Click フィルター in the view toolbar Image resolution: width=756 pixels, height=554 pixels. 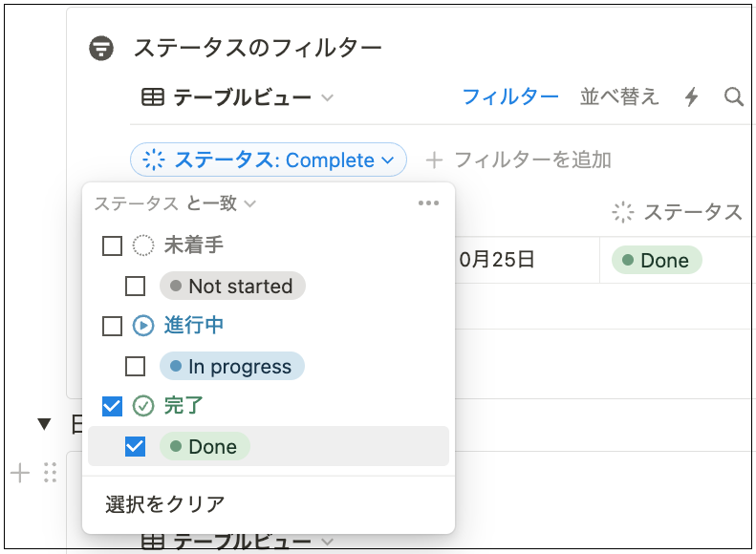point(510,96)
